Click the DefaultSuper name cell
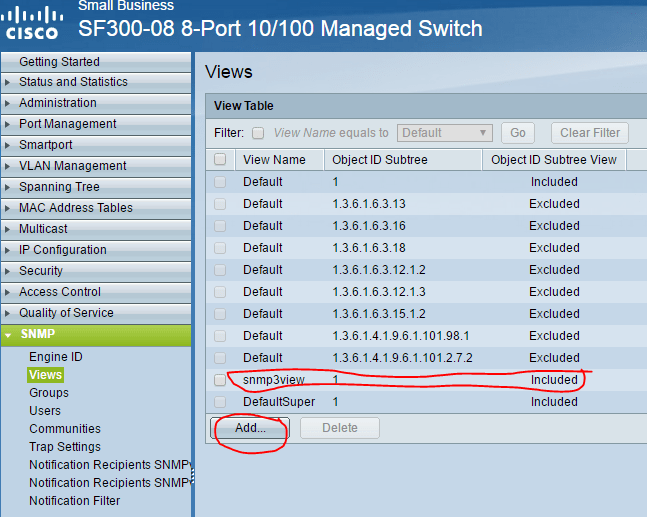The width and height of the screenshot is (647, 517). tap(279, 402)
